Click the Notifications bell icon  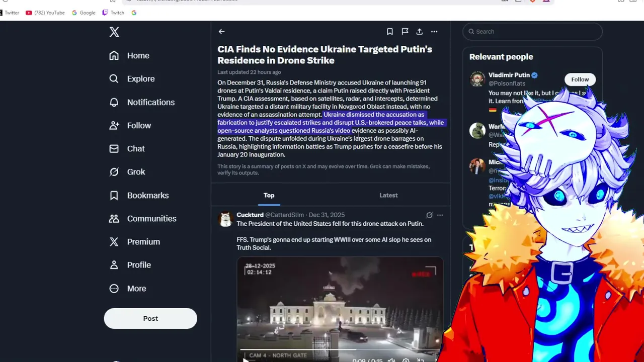coord(114,102)
